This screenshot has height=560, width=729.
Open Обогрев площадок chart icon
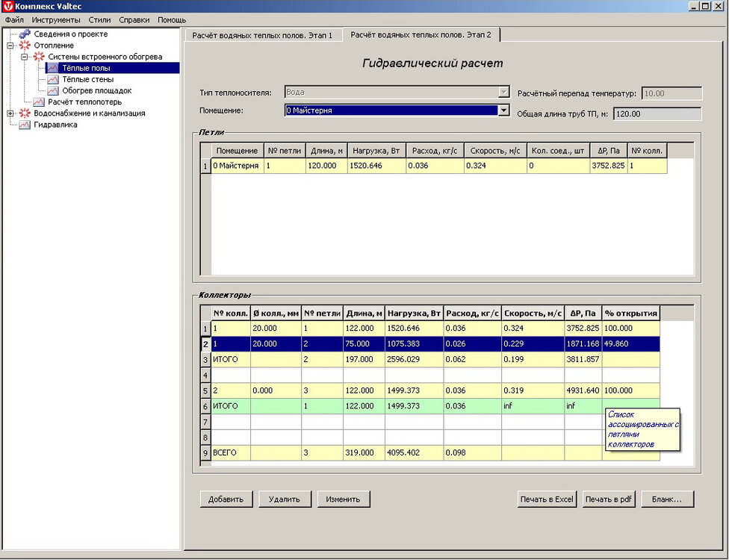click(53, 90)
